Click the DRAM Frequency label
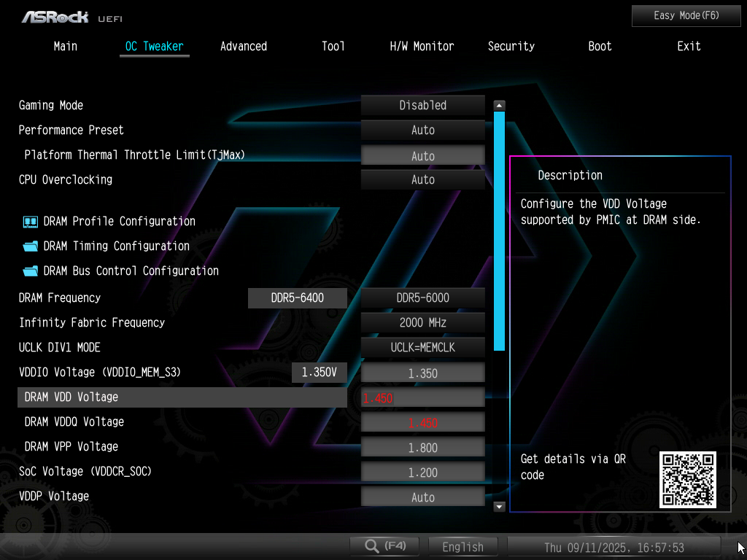 click(60, 297)
